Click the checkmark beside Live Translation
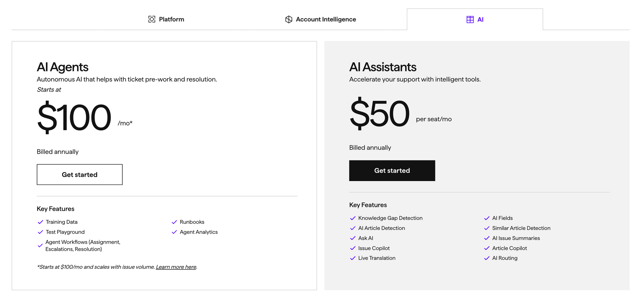This screenshot has width=644, height=300. click(353, 258)
